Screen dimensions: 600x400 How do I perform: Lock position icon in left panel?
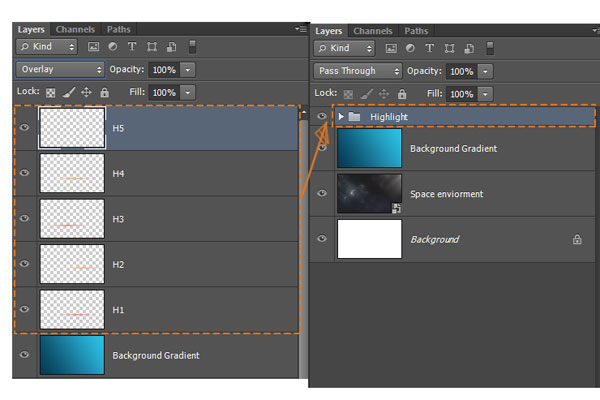click(x=86, y=92)
